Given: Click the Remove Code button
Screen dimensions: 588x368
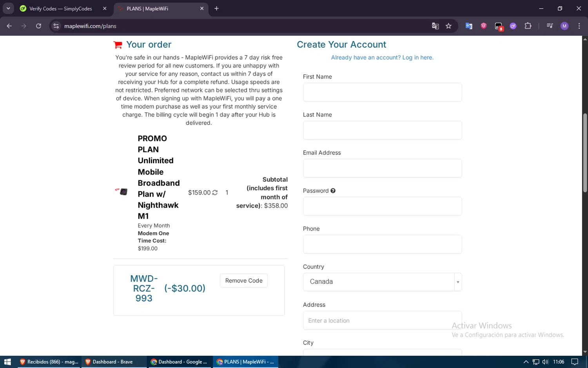Looking at the screenshot, I should coord(244,281).
